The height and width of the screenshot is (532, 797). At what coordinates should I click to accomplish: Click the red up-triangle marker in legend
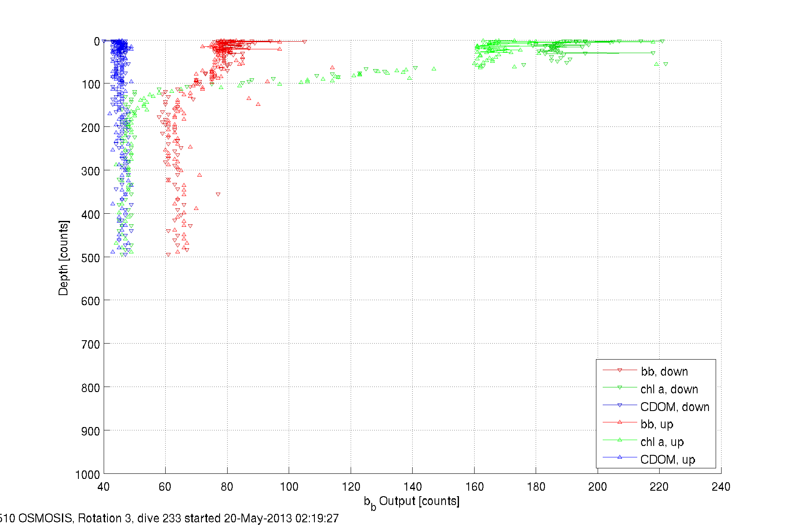tap(620, 422)
